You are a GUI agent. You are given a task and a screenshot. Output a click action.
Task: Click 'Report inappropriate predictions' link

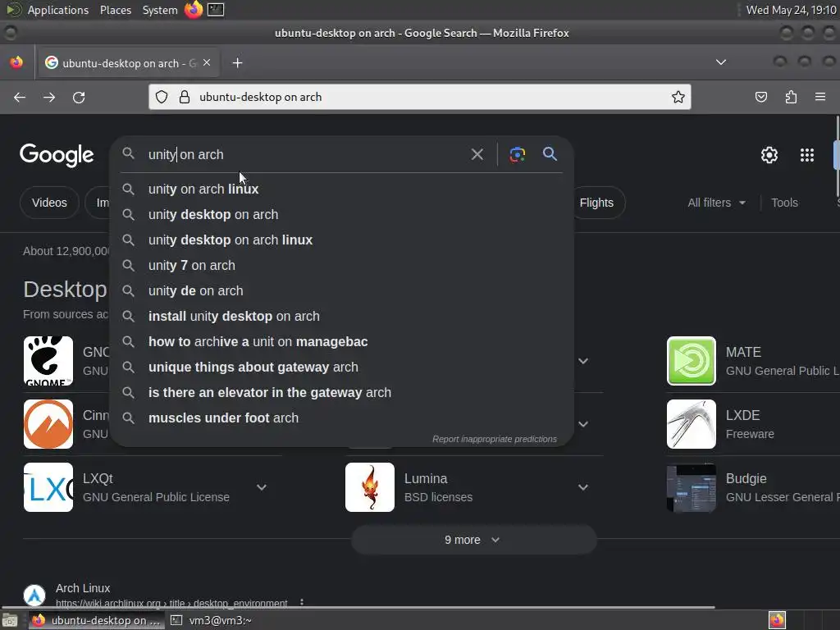(x=495, y=439)
